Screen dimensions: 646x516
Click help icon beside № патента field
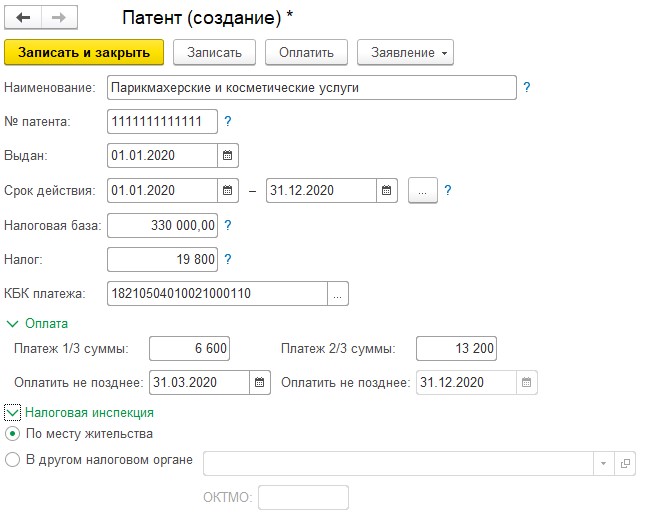(x=228, y=122)
